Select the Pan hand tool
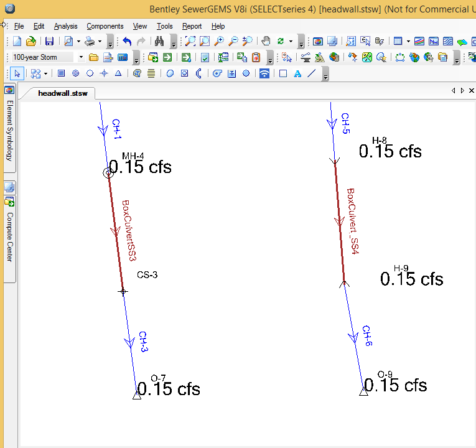 click(x=266, y=42)
